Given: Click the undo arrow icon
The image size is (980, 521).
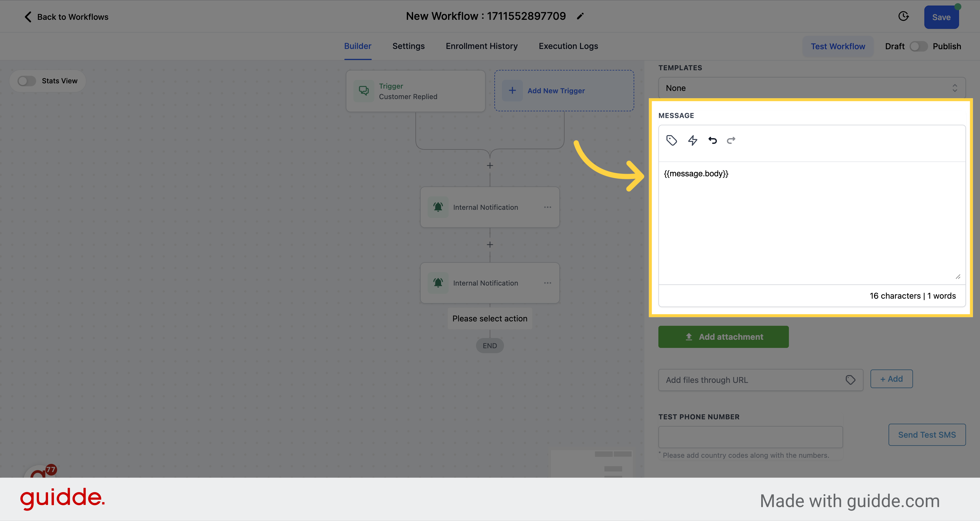Looking at the screenshot, I should pyautogui.click(x=712, y=140).
